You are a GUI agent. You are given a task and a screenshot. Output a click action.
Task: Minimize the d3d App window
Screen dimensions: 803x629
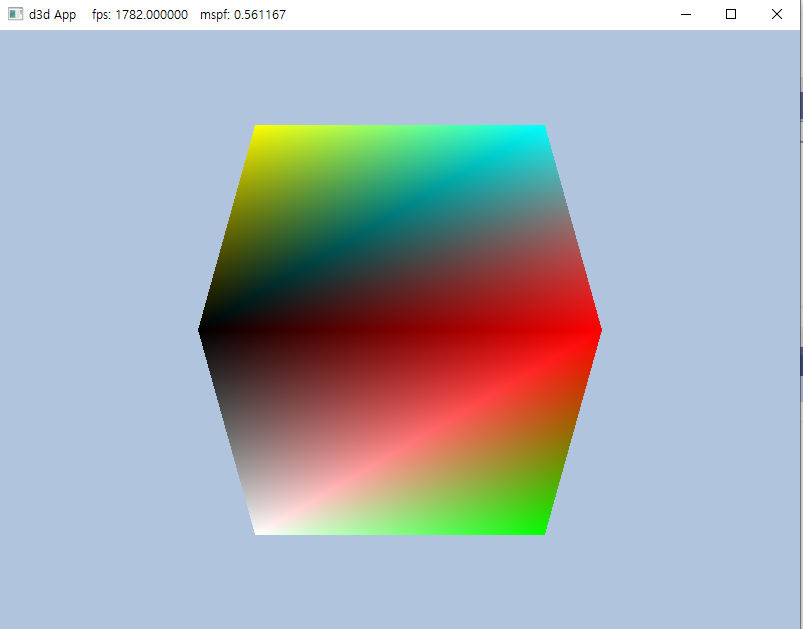686,14
